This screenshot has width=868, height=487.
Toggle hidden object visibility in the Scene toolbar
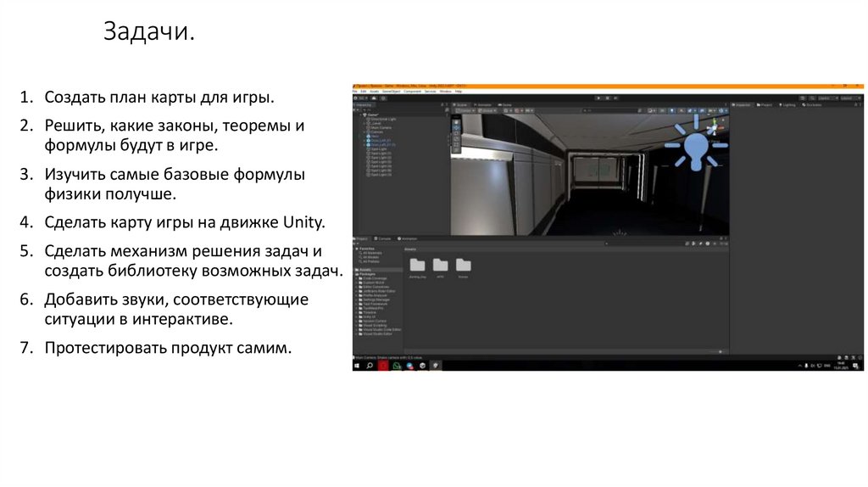(x=703, y=111)
